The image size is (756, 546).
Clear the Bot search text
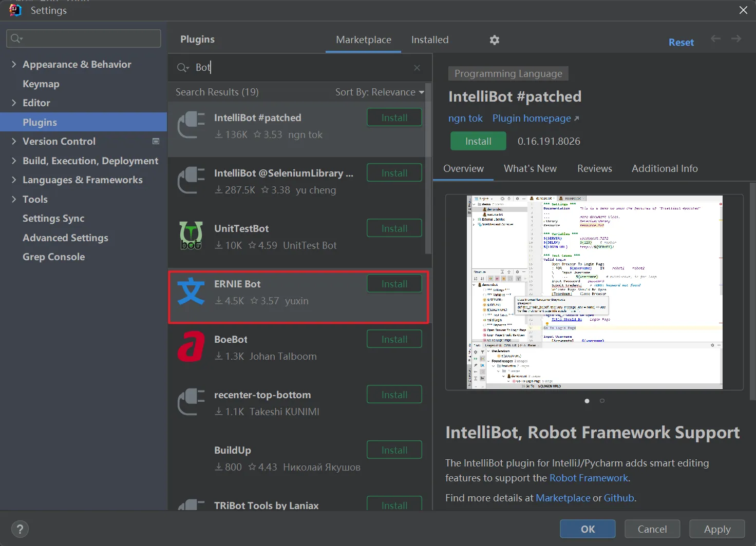[x=417, y=68]
